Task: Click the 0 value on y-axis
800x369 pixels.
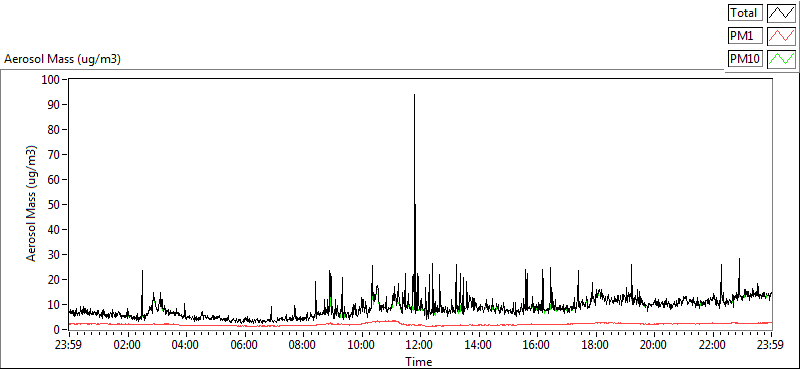Action: coord(58,330)
